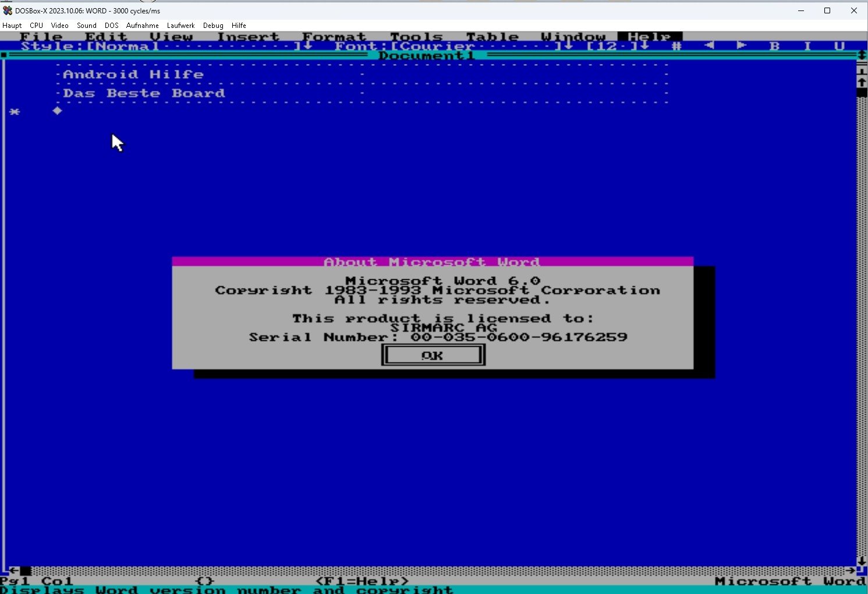Image resolution: width=868 pixels, height=594 pixels.
Task: Click the vertical scrollbar down arrow
Action: (862, 561)
